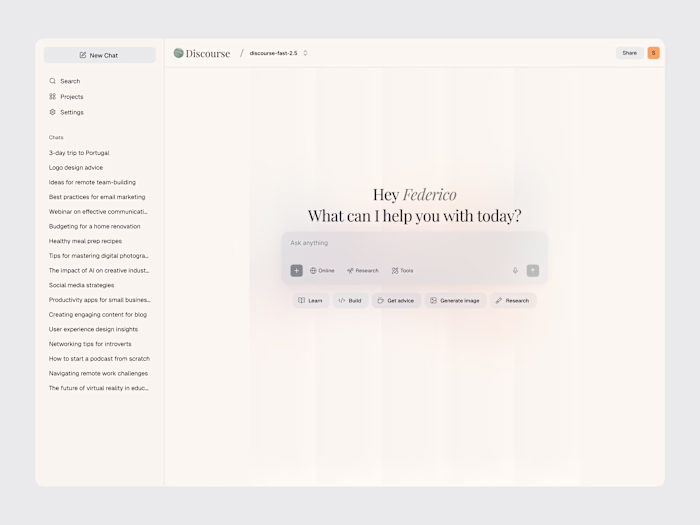Open chat 'Best practices for email marketing'
The height and width of the screenshot is (525, 700).
(x=97, y=197)
